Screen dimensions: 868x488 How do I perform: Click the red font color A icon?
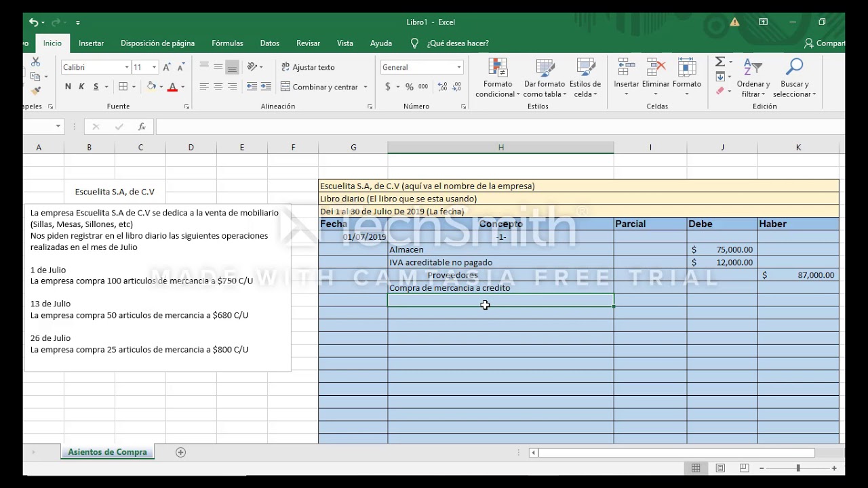click(172, 87)
